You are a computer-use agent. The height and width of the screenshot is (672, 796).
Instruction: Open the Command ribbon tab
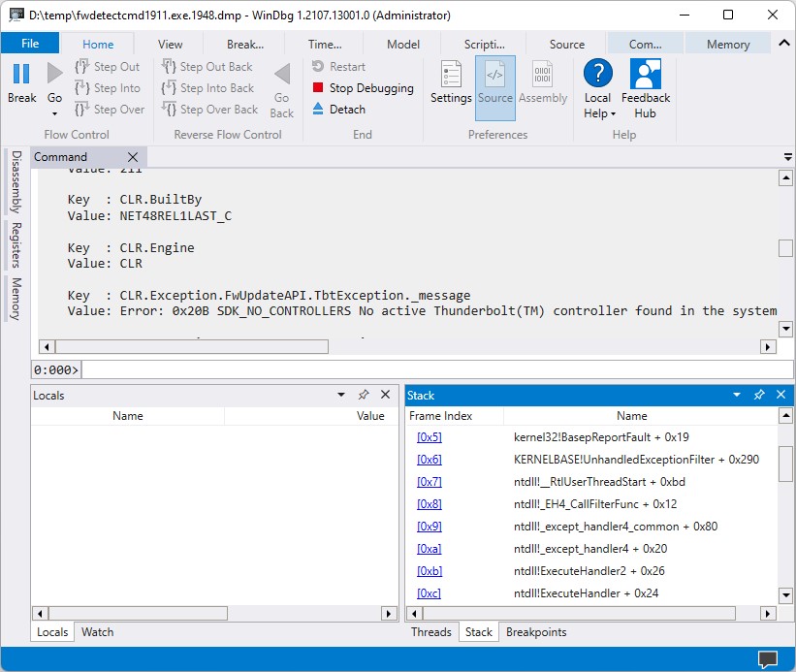tap(645, 45)
